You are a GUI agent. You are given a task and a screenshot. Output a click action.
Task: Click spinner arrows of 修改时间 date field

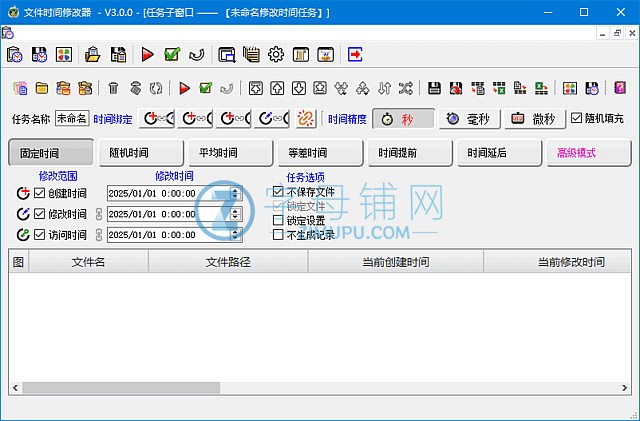[x=235, y=214]
